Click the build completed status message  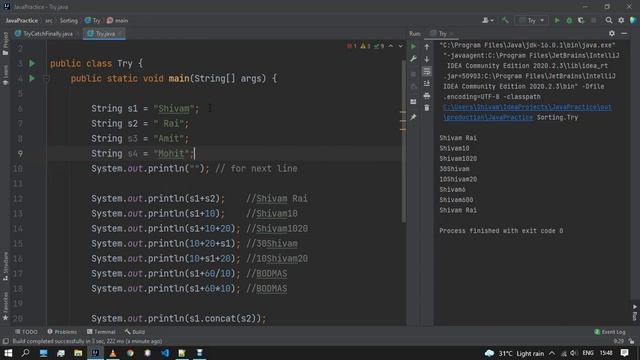[87, 341]
